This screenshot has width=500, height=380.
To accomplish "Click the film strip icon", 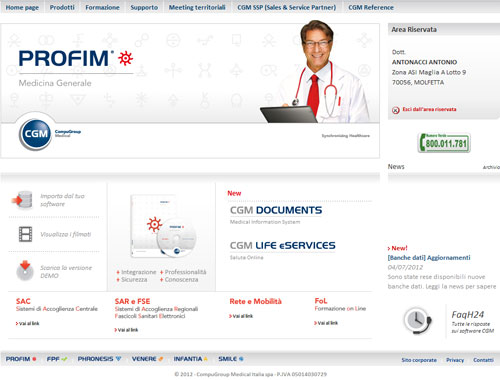I will (25, 234).
